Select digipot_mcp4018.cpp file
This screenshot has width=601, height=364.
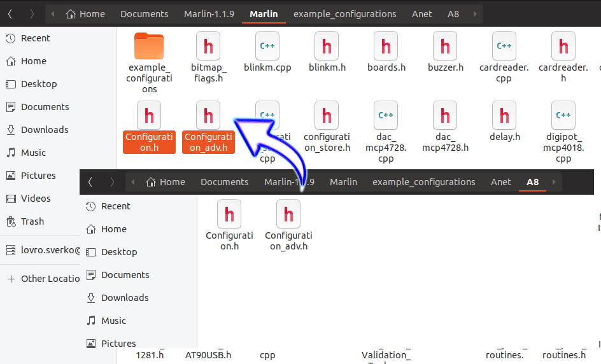pos(563,132)
